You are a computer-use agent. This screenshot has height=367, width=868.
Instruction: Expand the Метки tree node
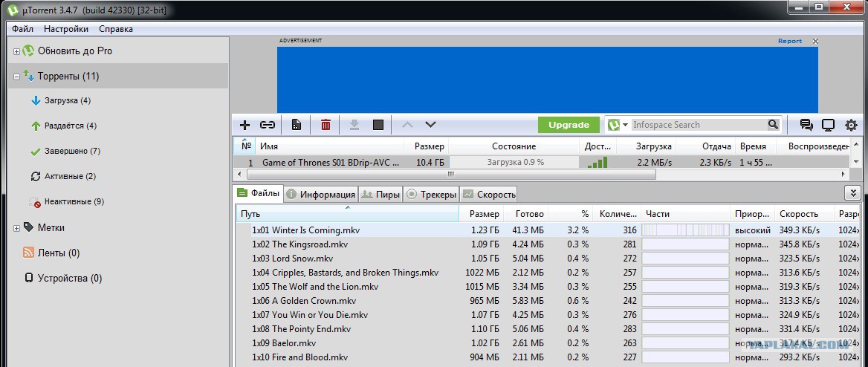16,228
